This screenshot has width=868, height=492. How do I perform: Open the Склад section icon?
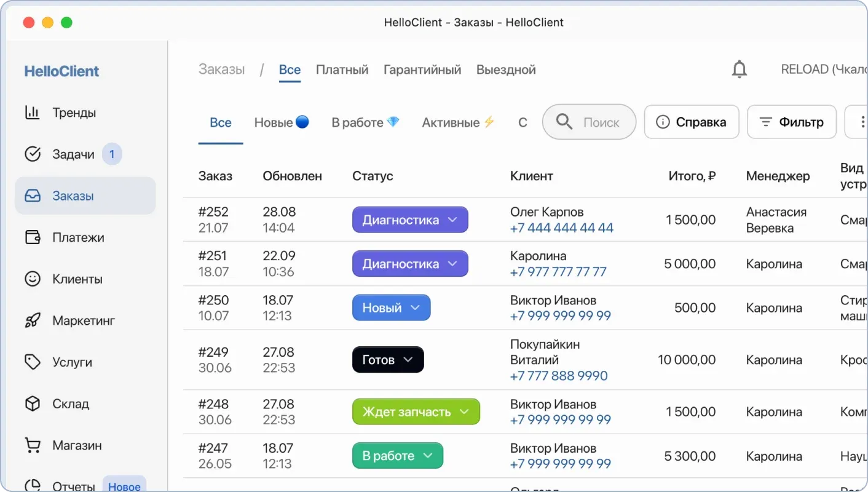33,403
